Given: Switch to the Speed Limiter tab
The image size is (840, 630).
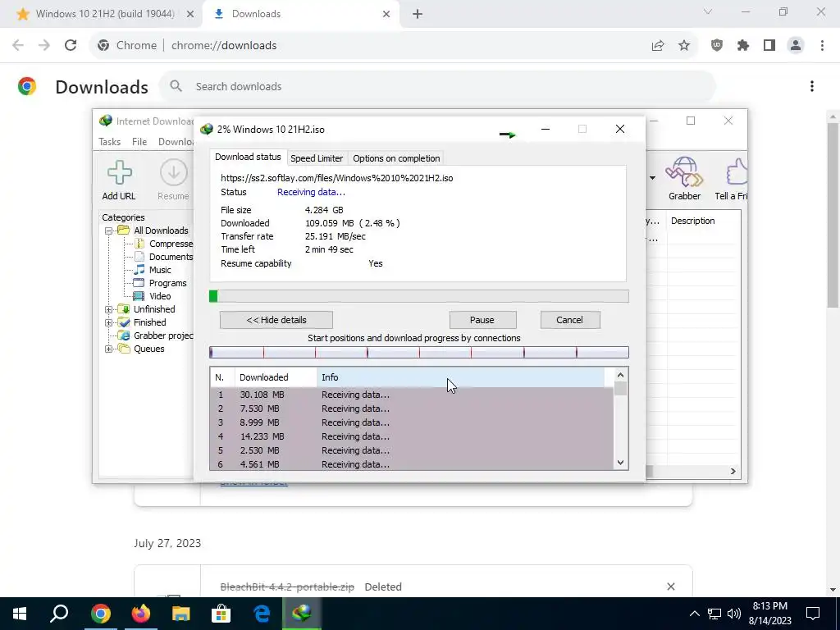Looking at the screenshot, I should (x=317, y=158).
